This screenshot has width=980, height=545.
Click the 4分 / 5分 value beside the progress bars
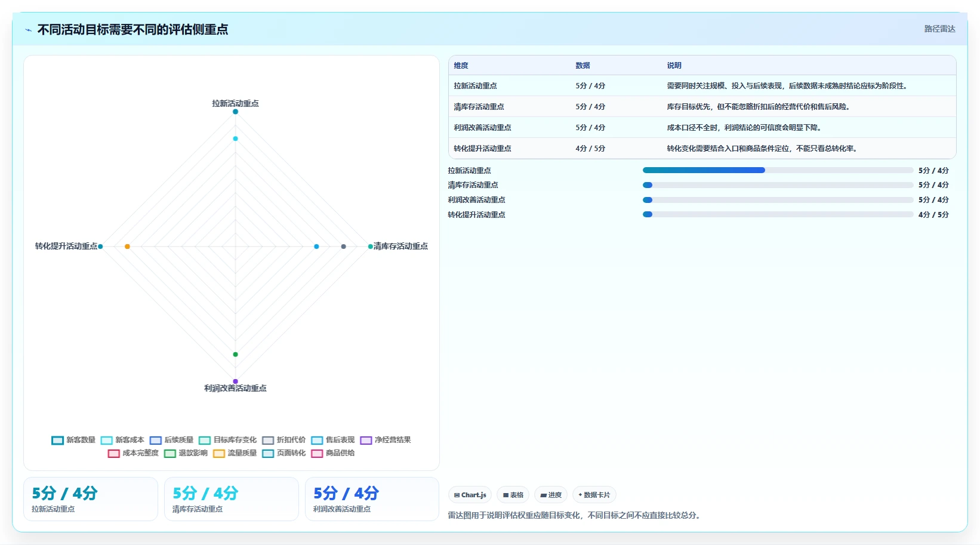coord(933,215)
